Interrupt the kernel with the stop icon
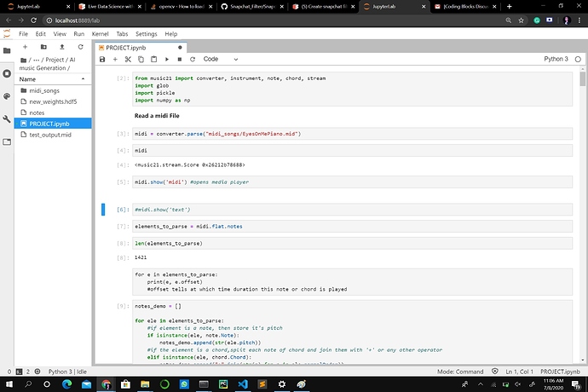 (179, 59)
